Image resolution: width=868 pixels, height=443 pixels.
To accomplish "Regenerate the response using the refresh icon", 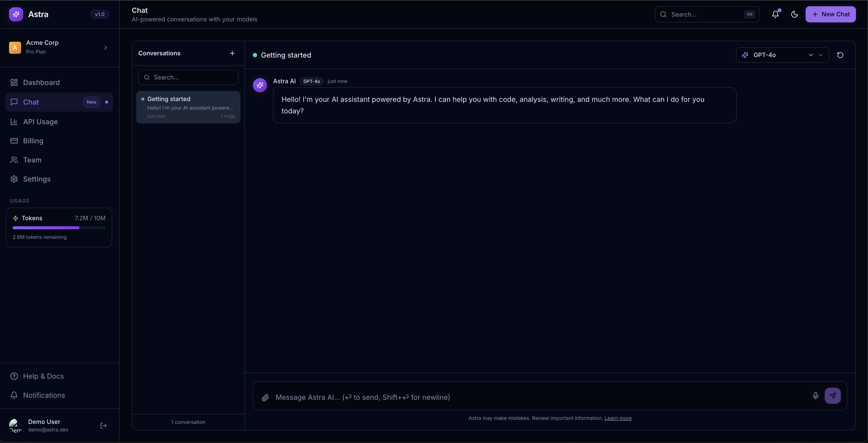I will (840, 55).
